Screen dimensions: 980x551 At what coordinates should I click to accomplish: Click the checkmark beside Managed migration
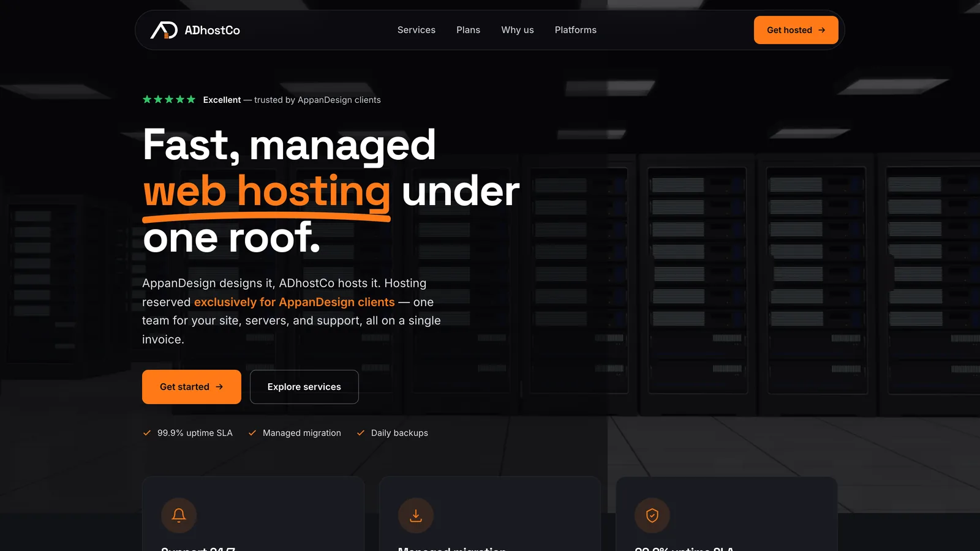(252, 433)
